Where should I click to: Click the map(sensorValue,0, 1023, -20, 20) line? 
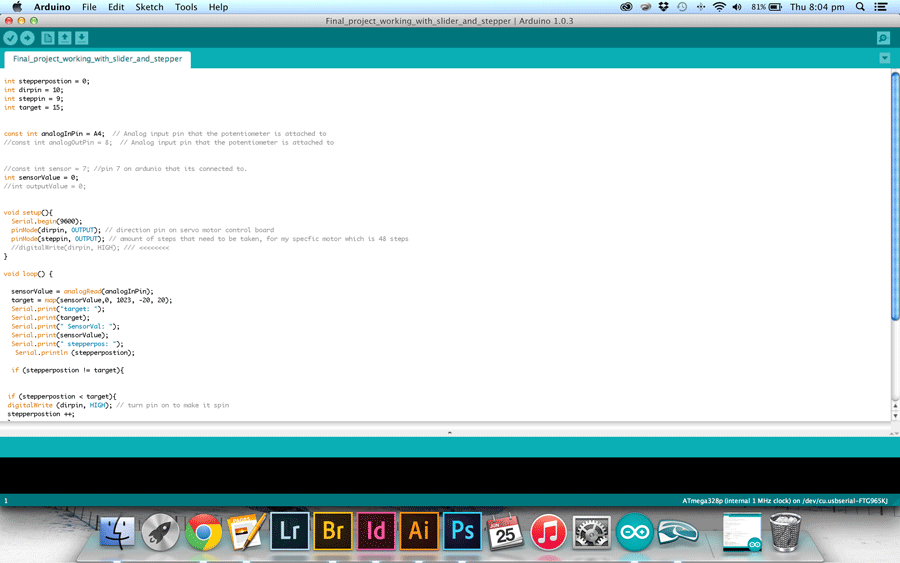click(91, 300)
